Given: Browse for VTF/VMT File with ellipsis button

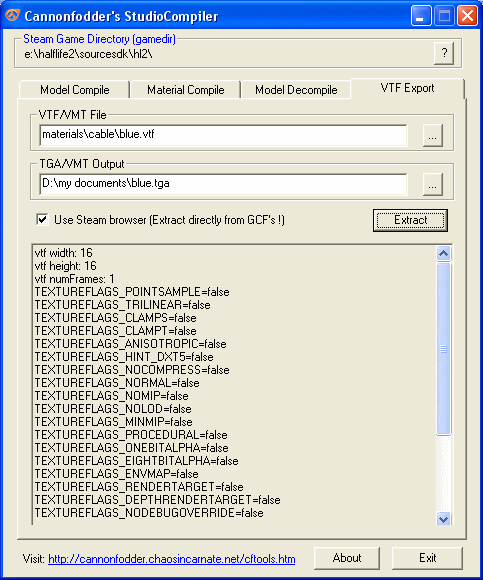Looking at the screenshot, I should tap(432, 135).
